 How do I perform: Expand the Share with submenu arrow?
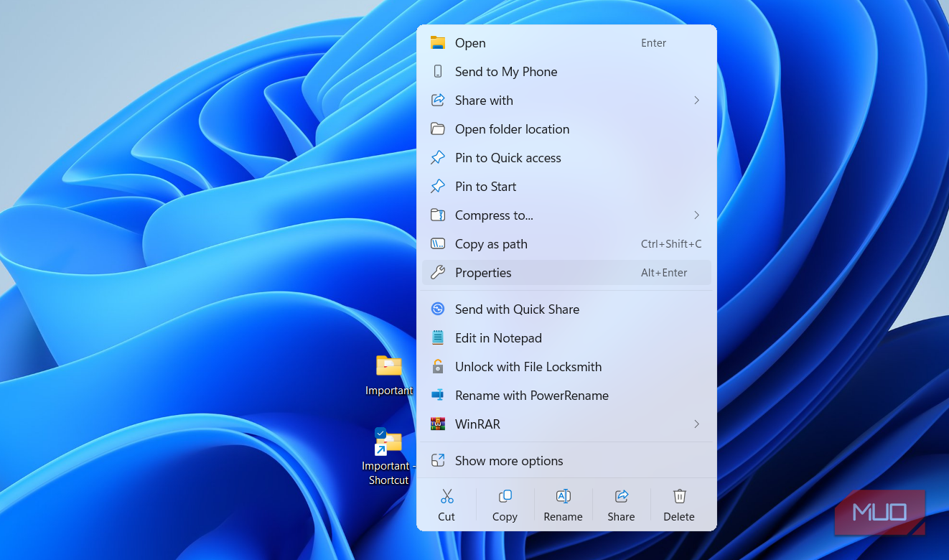696,101
